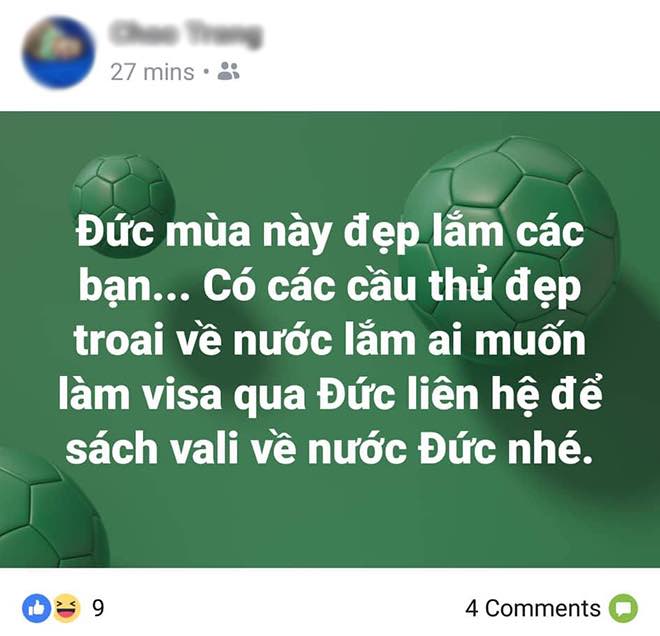Click the text line 'bạn... Có các cầu thủ đẹp'
This screenshot has width=660, height=636.
(330, 286)
